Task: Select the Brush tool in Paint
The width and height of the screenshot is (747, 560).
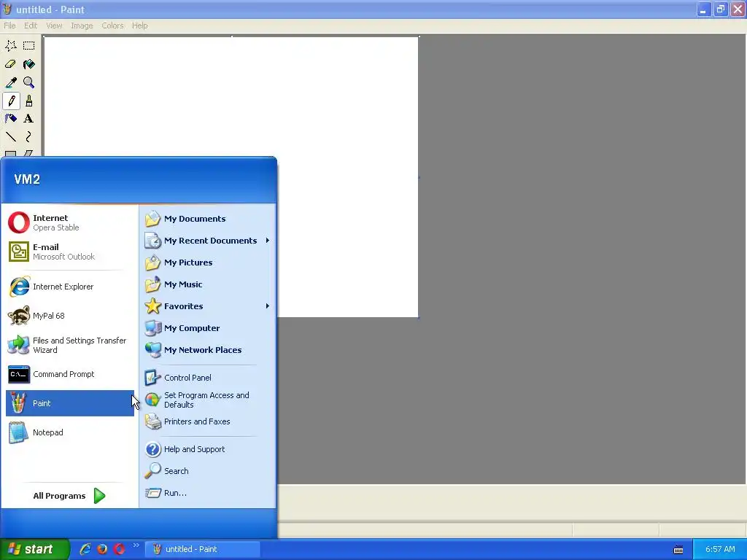Action: pyautogui.click(x=29, y=101)
